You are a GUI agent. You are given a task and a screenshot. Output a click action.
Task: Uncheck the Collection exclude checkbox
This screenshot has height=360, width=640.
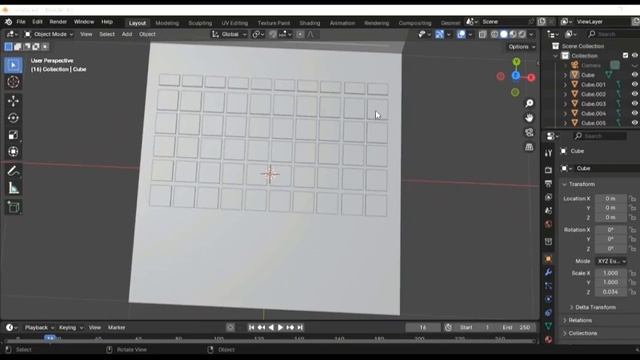(625, 56)
